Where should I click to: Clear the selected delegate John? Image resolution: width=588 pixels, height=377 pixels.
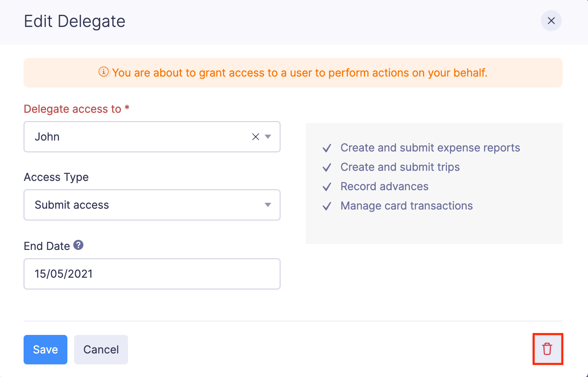pos(255,137)
